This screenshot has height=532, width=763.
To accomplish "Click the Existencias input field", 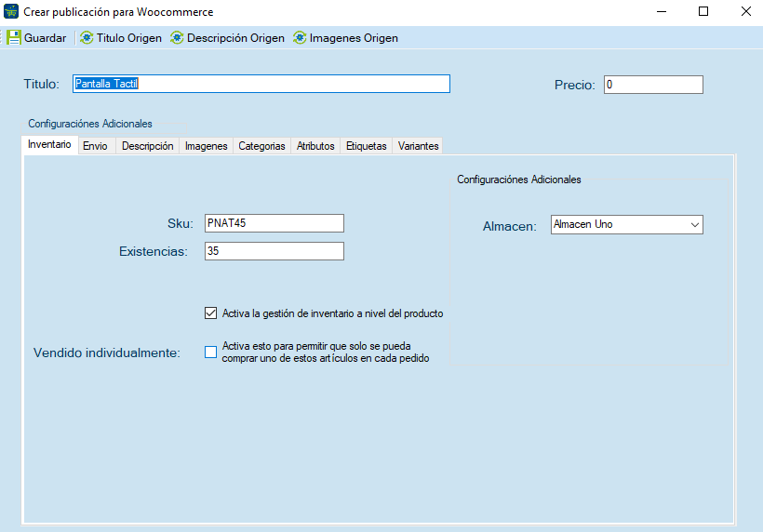I will (x=274, y=251).
